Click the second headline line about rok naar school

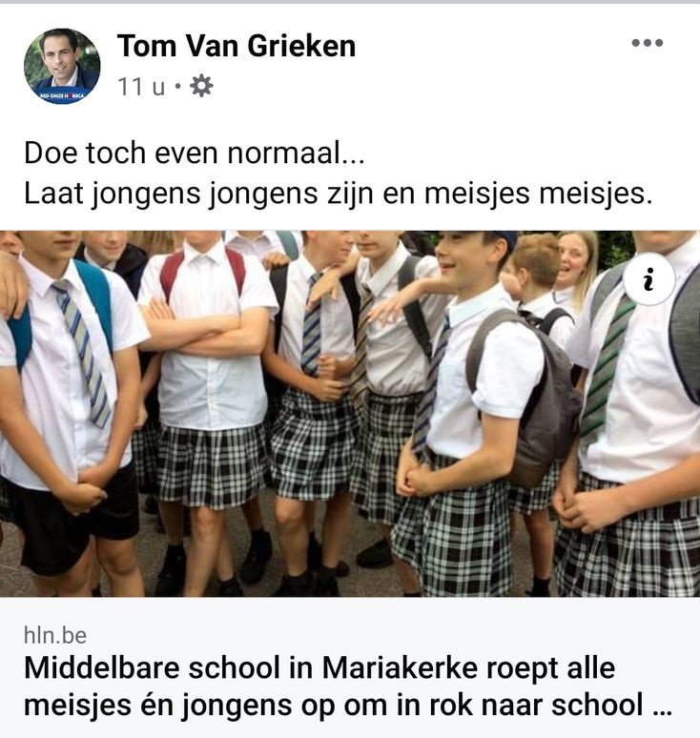point(334,705)
